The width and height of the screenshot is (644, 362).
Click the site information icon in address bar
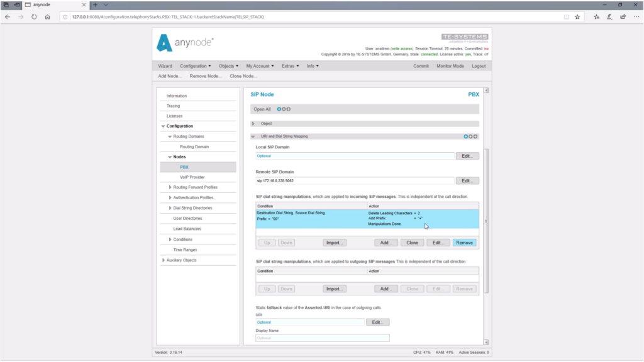(65, 17)
